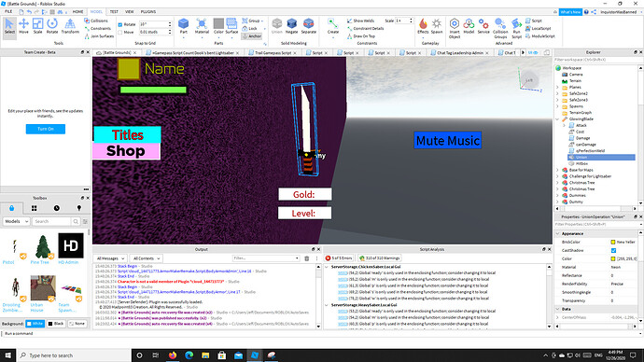Screen dimensions: 644x362
Task: Enable the Move snap checkbox
Action: pyautogui.click(x=120, y=32)
